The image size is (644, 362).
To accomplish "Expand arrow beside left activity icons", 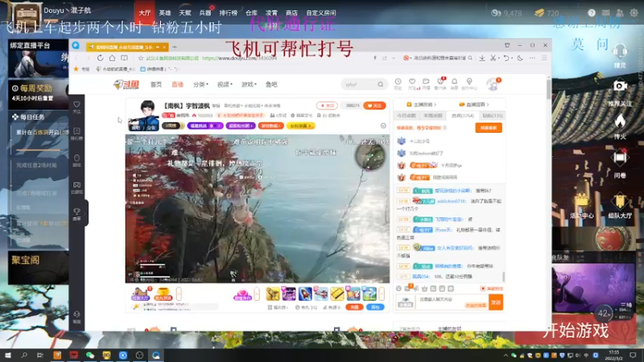I will click(x=179, y=294).
